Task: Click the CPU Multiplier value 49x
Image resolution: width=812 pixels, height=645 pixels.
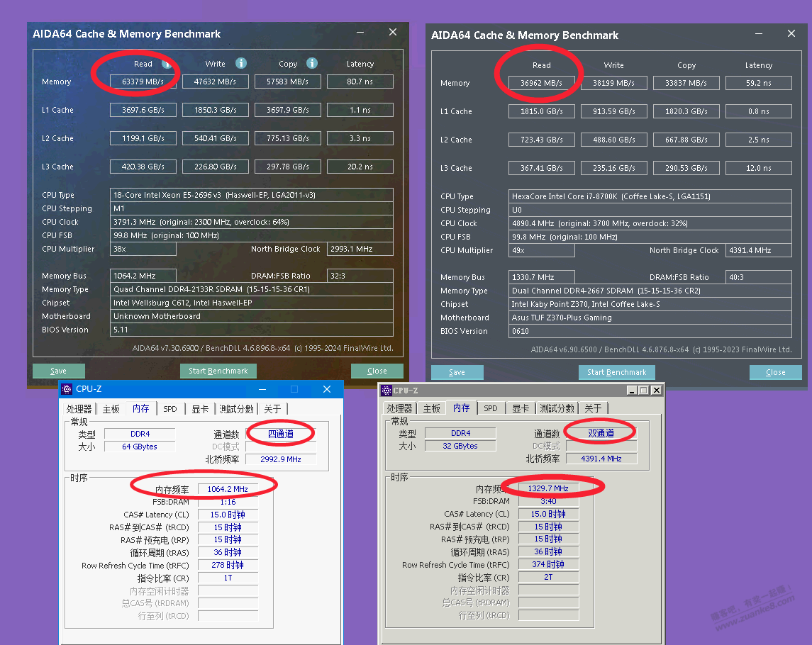Action: [x=542, y=250]
